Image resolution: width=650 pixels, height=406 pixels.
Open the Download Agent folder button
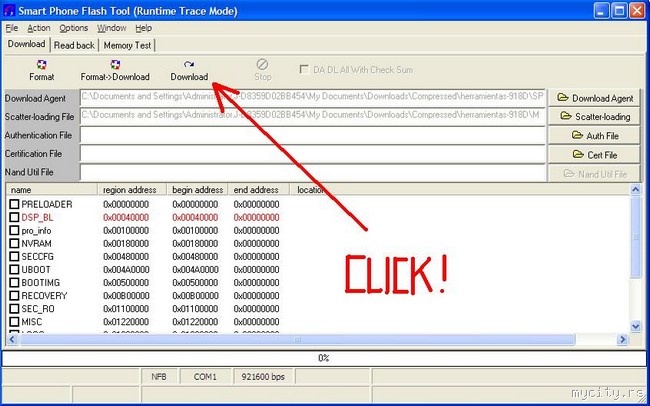594,98
